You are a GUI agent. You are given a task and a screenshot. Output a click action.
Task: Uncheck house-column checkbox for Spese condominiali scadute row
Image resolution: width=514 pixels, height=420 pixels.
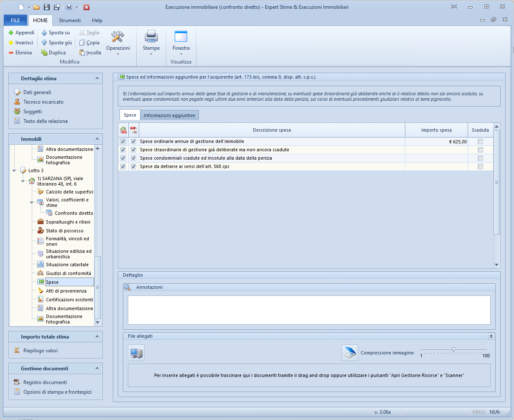[x=123, y=158]
